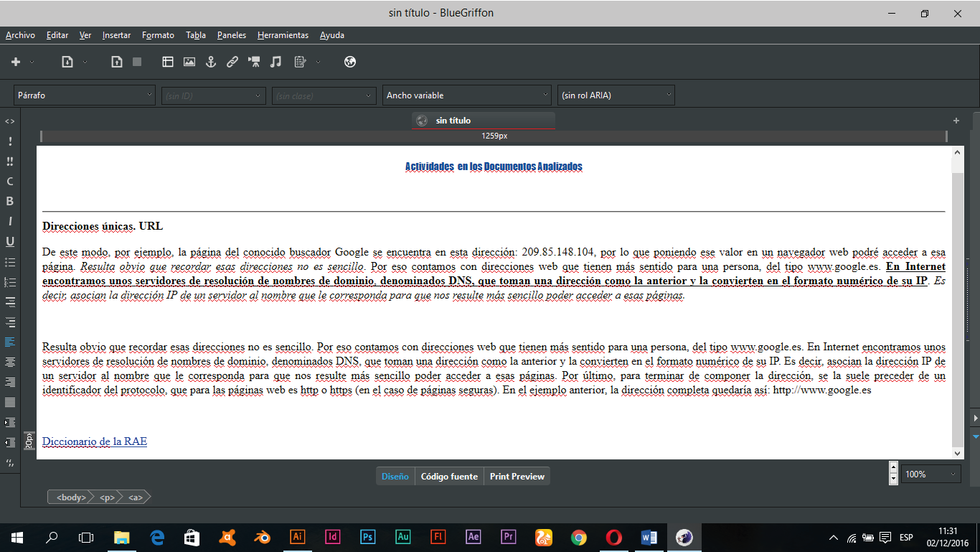
Task: Open the 100% zoom level selector
Action: (x=930, y=474)
